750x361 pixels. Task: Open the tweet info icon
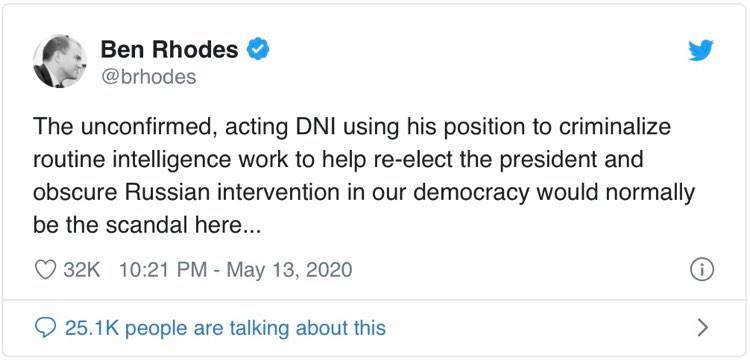(702, 270)
